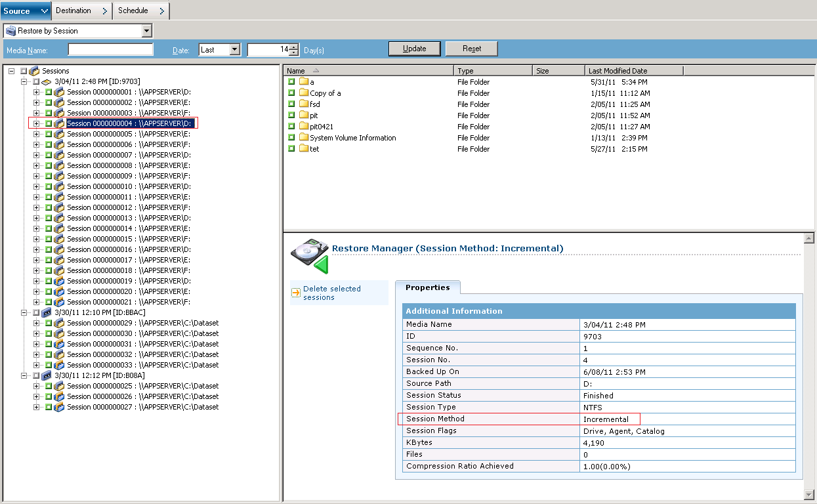Viewport: 817px width, 504px height.
Task: Click the System Volume Information folder icon
Action: click(303, 138)
